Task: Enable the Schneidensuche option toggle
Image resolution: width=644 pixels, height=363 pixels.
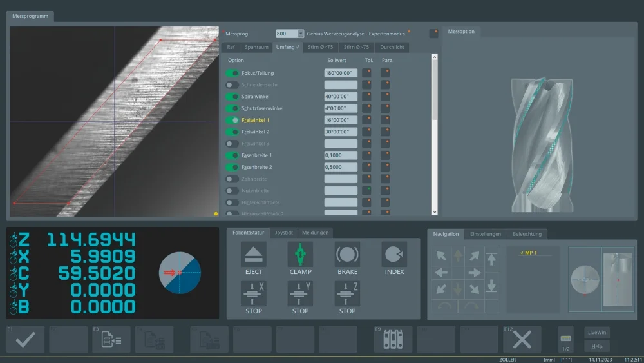Action: click(x=232, y=84)
